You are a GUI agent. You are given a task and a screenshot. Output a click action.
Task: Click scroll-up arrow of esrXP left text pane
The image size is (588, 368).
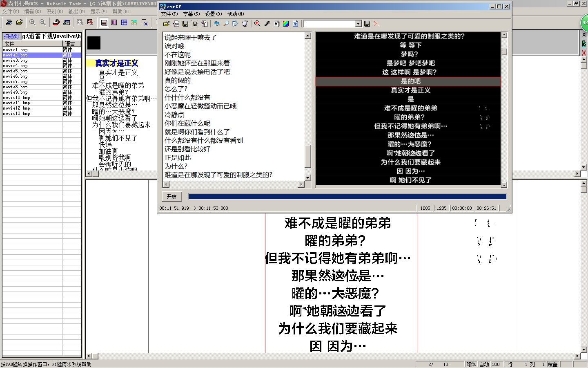click(308, 36)
